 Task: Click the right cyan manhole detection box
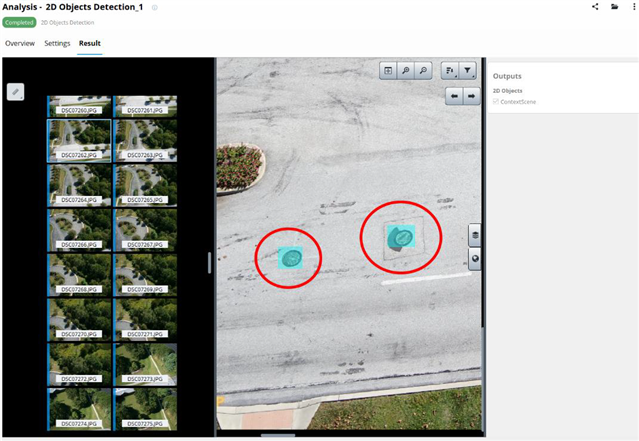coord(401,236)
